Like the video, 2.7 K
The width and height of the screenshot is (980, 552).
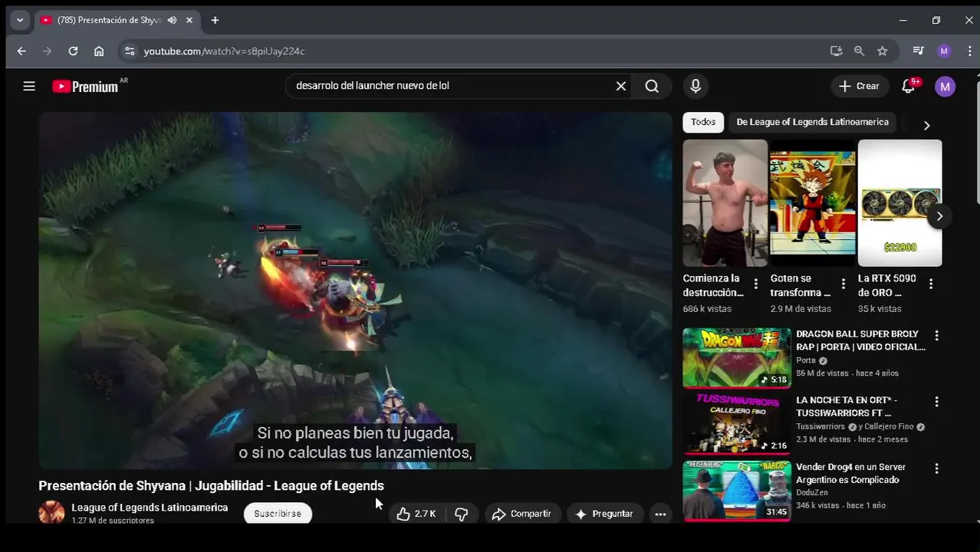pos(416,514)
